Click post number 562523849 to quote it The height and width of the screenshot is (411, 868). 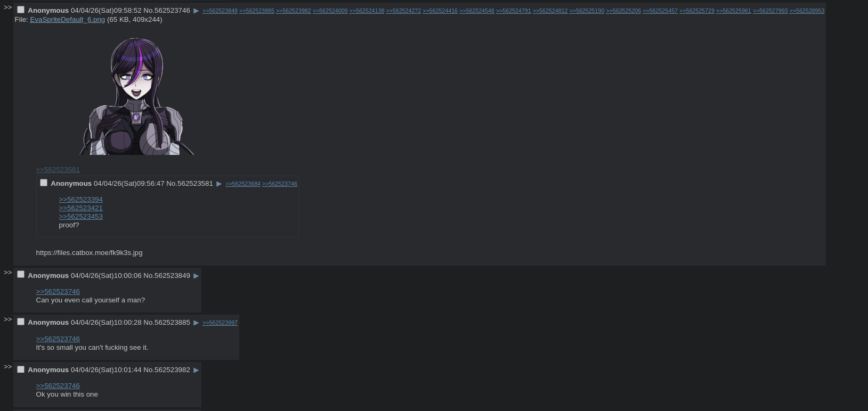tap(172, 275)
